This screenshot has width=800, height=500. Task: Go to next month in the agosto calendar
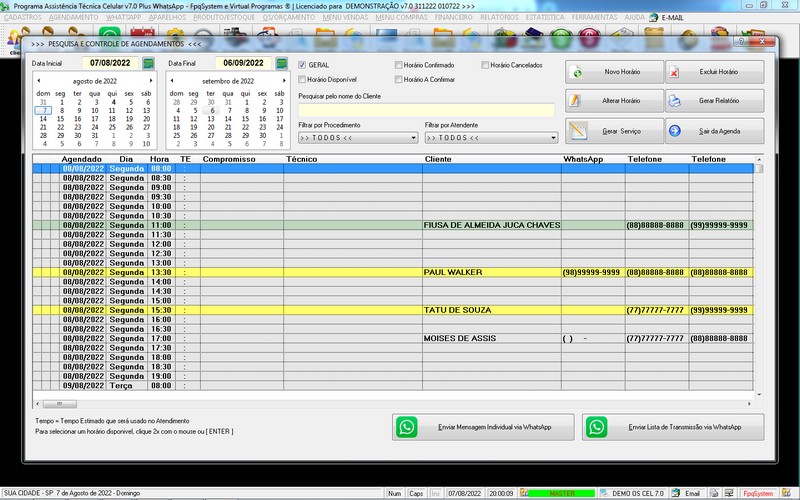(151, 81)
